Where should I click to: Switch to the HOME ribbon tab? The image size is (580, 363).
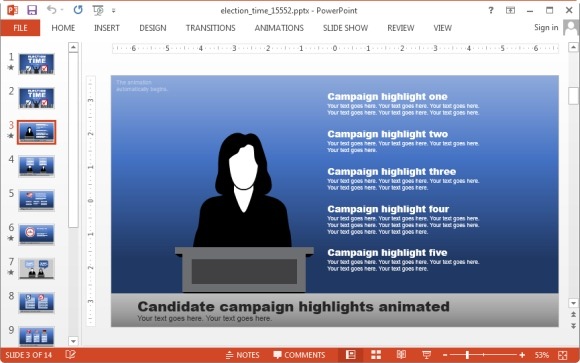point(63,28)
